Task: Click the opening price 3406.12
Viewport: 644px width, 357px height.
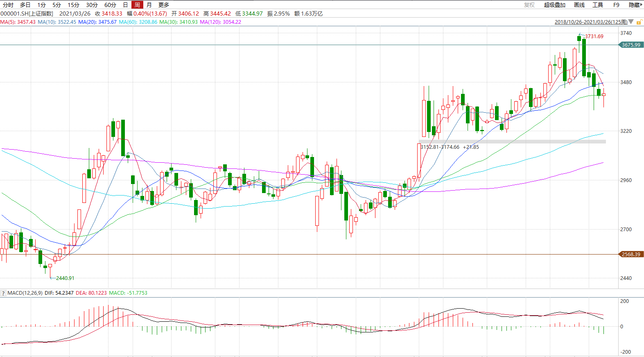Action: 188,14
